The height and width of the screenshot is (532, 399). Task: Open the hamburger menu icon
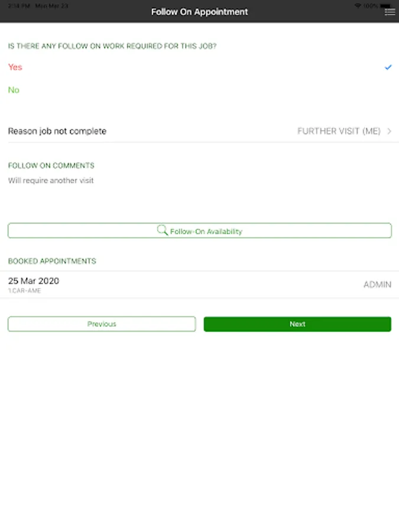(x=390, y=12)
